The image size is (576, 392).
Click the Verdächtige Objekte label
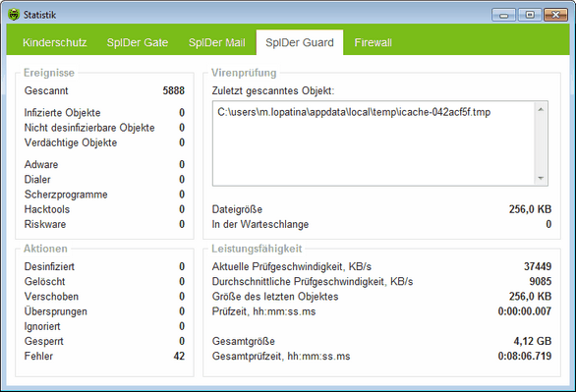click(71, 142)
